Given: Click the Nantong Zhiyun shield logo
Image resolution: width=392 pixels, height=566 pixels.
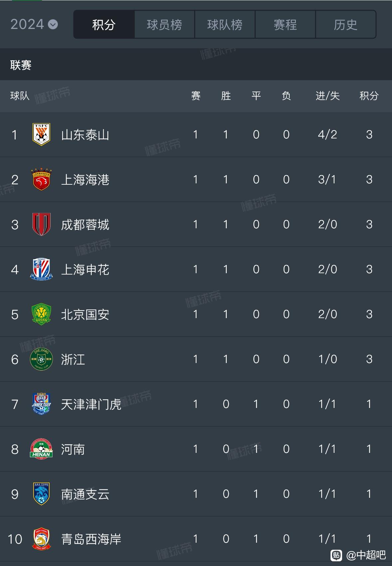Looking at the screenshot, I should [x=41, y=494].
